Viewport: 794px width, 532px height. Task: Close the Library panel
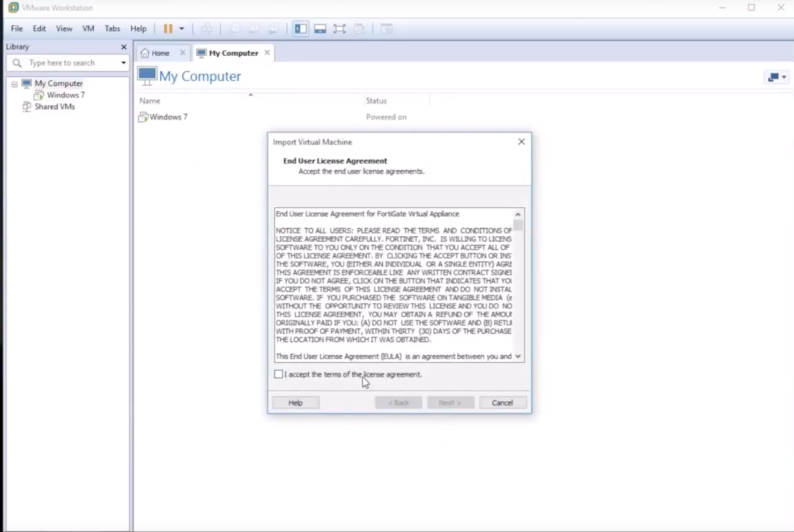pyautogui.click(x=124, y=47)
